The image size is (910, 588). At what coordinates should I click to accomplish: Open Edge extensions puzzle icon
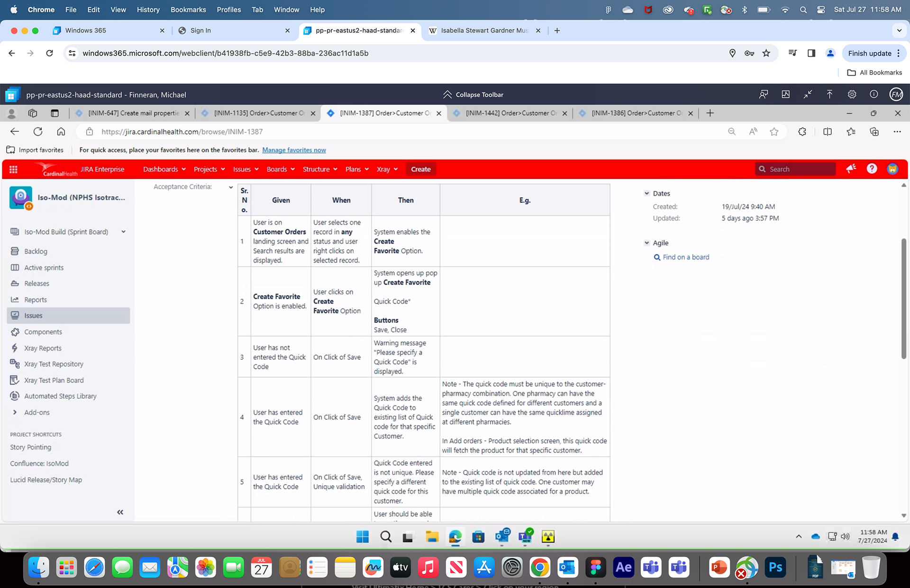(x=802, y=132)
